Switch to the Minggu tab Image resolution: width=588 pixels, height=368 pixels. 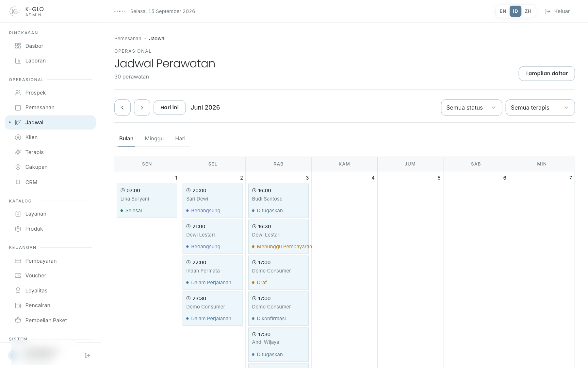pyautogui.click(x=154, y=139)
